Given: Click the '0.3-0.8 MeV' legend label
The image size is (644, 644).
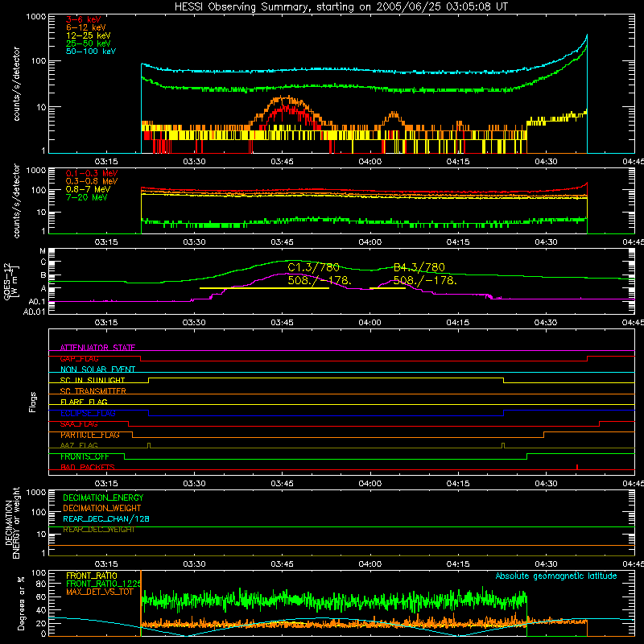Looking at the screenshot, I should (92, 181).
